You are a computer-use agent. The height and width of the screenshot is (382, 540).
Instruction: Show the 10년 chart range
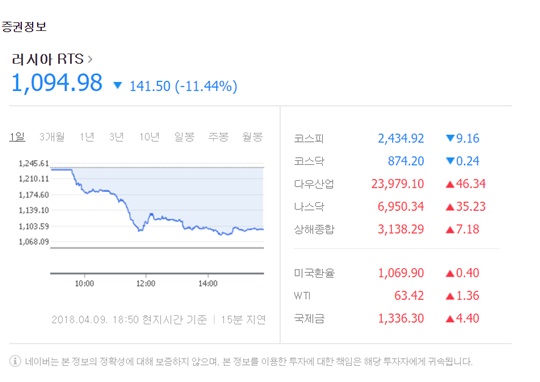[x=149, y=137]
